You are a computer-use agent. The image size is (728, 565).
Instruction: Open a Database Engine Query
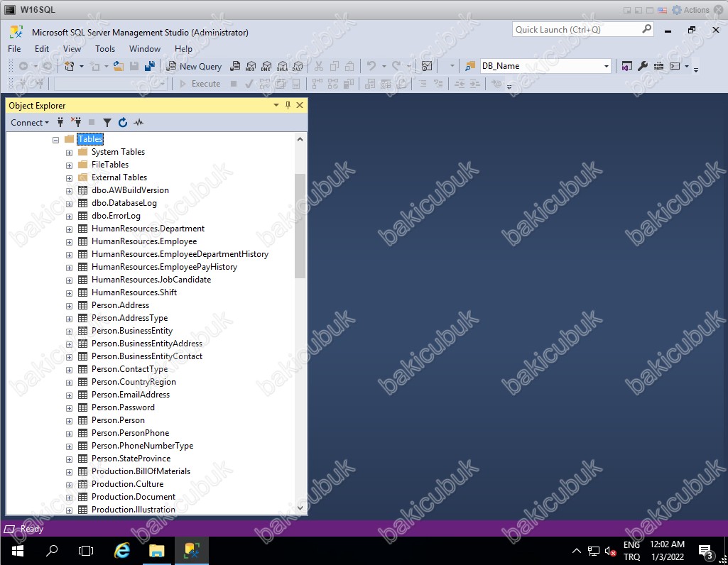point(235,66)
